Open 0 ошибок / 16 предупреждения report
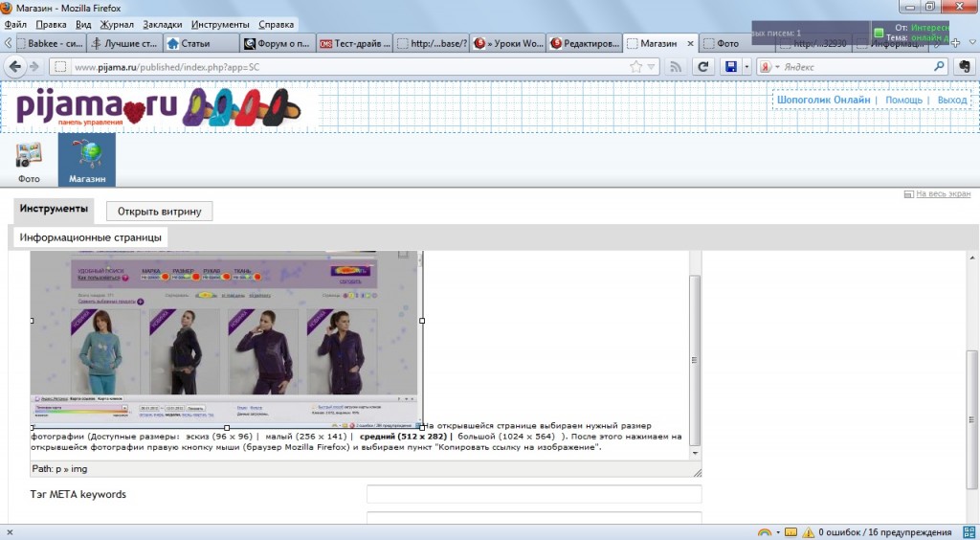 pos(885,532)
